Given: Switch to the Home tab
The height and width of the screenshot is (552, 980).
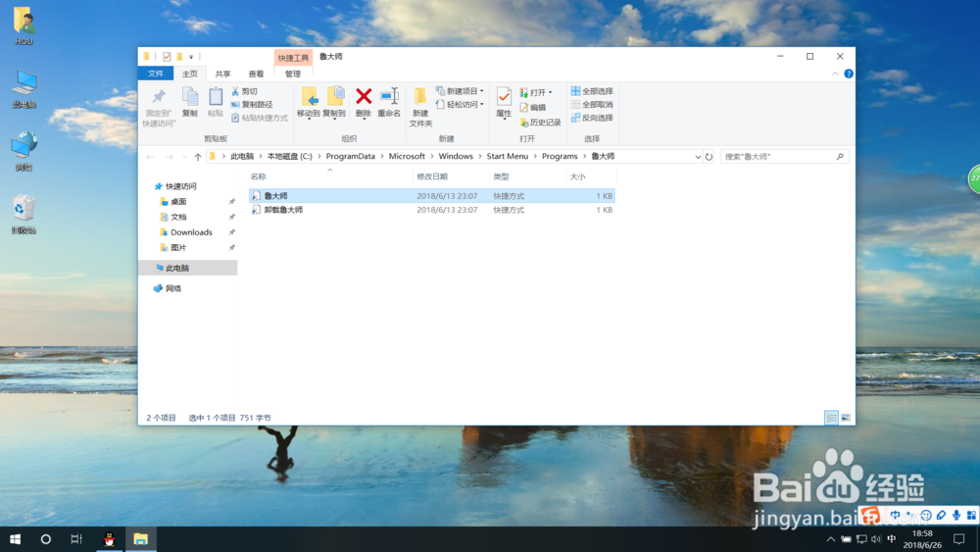Looking at the screenshot, I should point(189,74).
